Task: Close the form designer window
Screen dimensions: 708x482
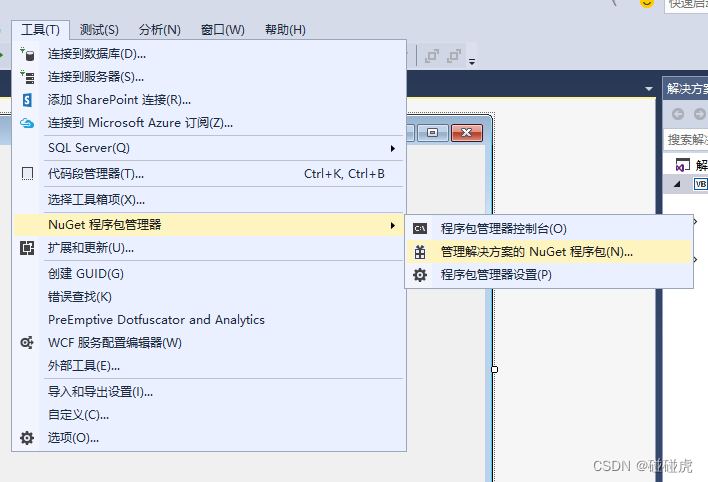Action: click(x=466, y=133)
